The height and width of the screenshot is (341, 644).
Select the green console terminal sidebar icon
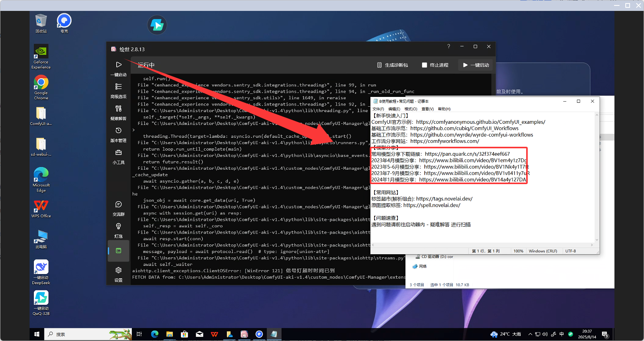point(119,251)
